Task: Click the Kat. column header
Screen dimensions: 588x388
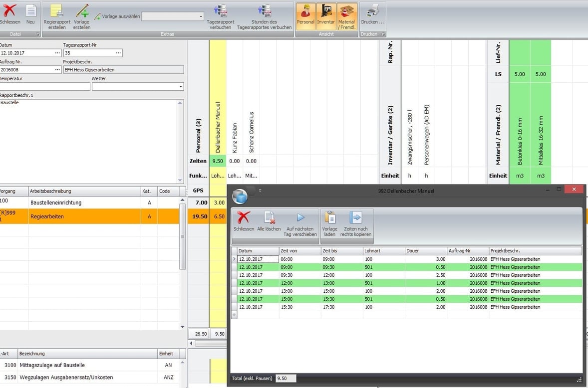Action: point(149,191)
